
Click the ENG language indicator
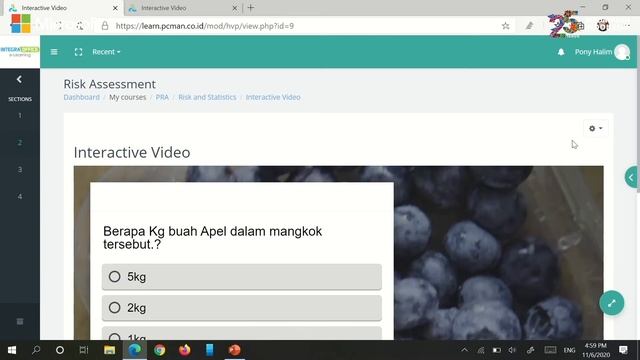[x=569, y=350]
